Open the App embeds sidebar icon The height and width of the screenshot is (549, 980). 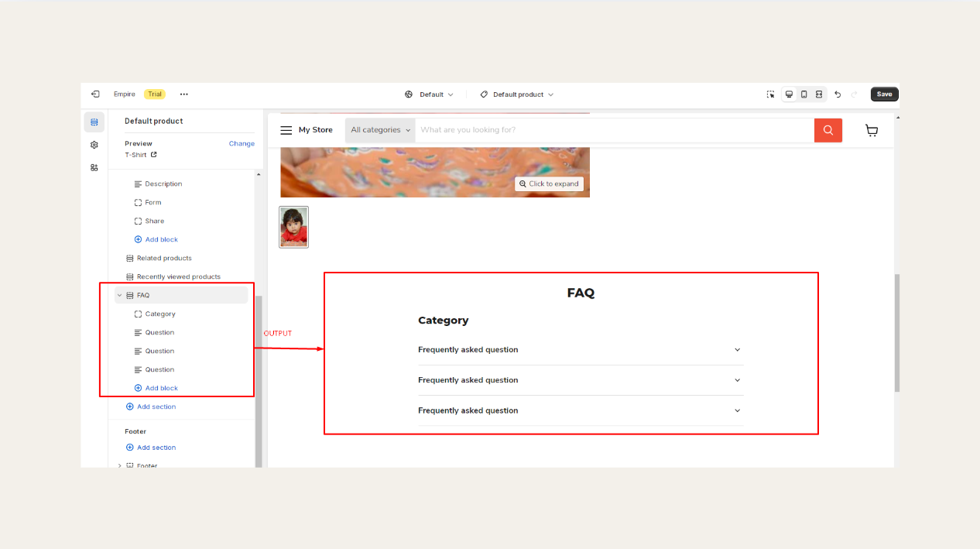point(94,167)
